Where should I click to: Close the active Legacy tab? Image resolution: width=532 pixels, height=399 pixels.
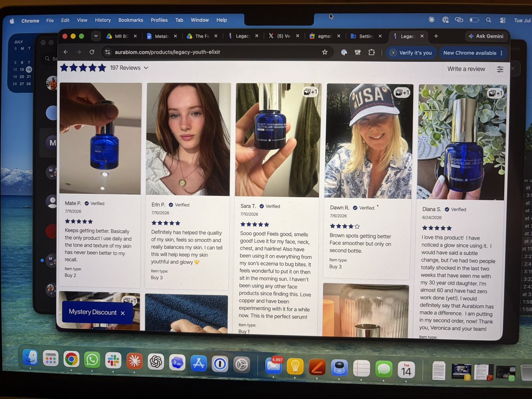422,36
